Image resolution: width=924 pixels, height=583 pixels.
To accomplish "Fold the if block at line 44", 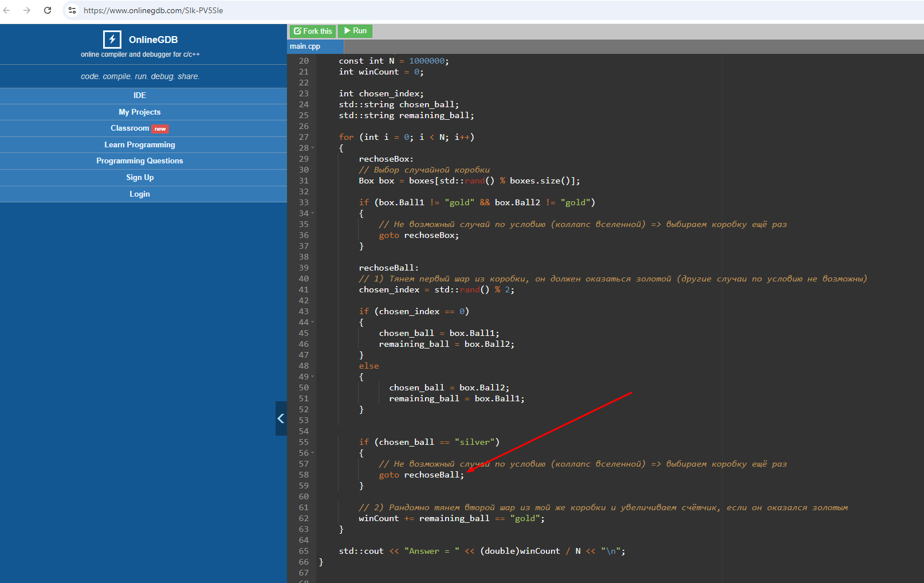I will tap(313, 322).
